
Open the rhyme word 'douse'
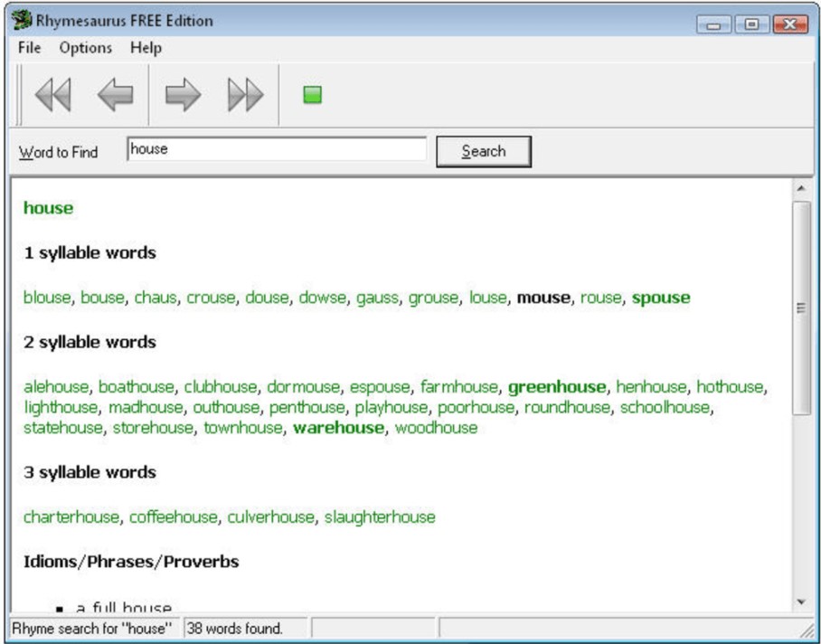coord(267,298)
